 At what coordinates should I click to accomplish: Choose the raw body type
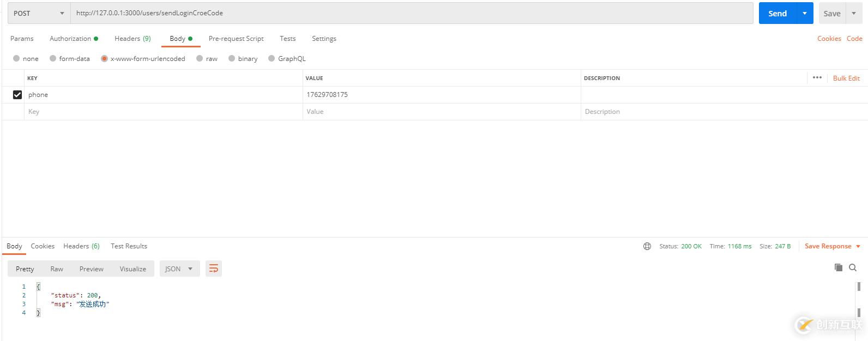200,59
